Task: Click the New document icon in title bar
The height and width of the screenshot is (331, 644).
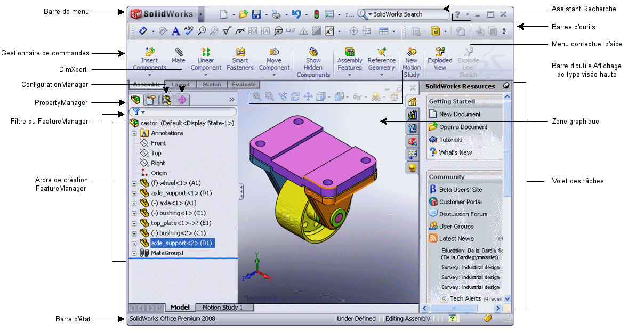Action: (x=224, y=14)
